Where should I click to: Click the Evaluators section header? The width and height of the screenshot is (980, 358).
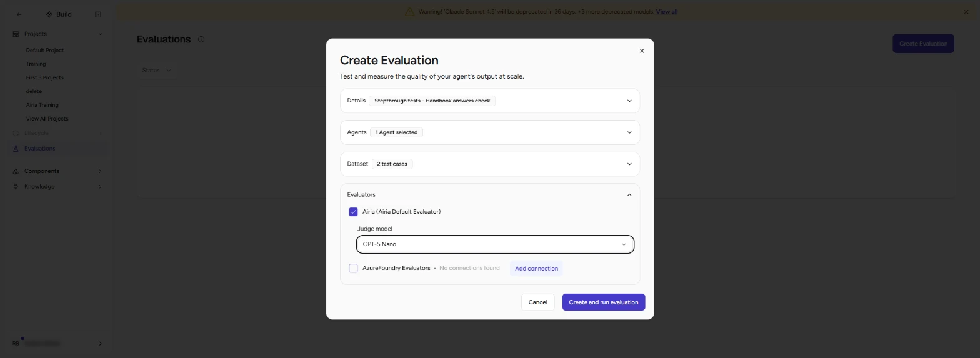(x=490, y=195)
